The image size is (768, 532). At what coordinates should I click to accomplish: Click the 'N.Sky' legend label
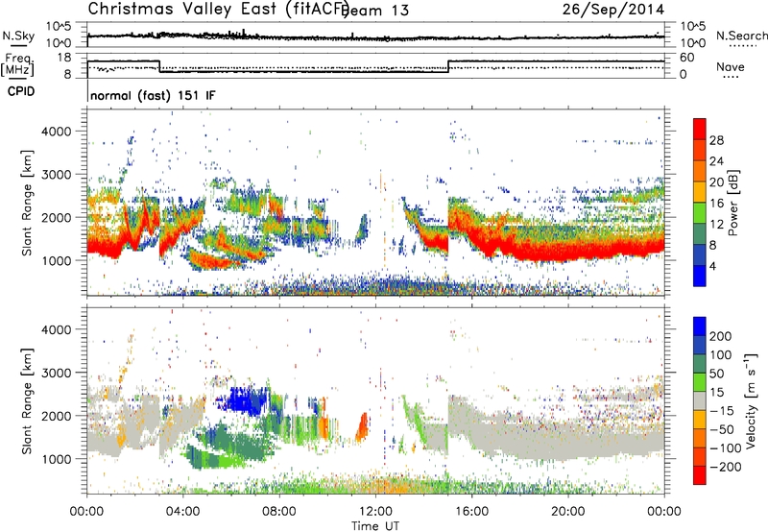(18, 36)
